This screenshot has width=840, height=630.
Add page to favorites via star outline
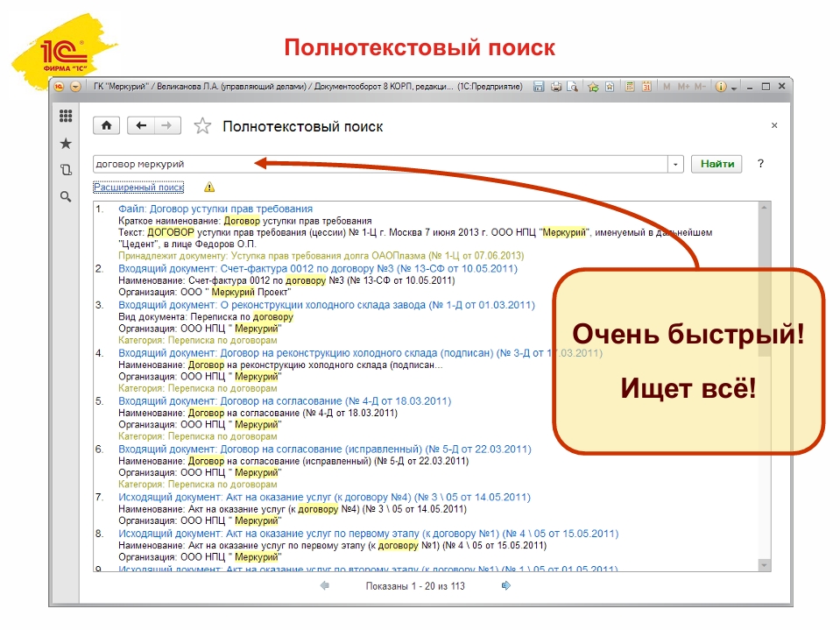[x=202, y=126]
